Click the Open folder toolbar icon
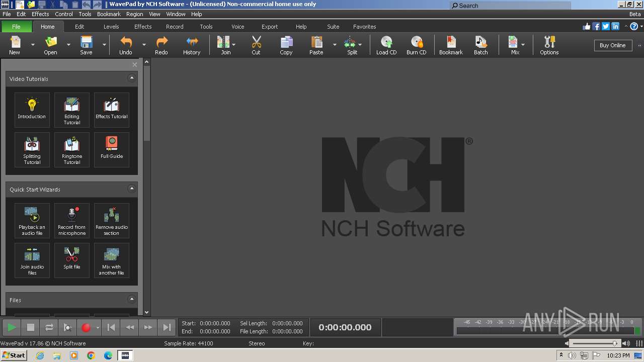Viewport: 644px width, 362px height. click(50, 45)
